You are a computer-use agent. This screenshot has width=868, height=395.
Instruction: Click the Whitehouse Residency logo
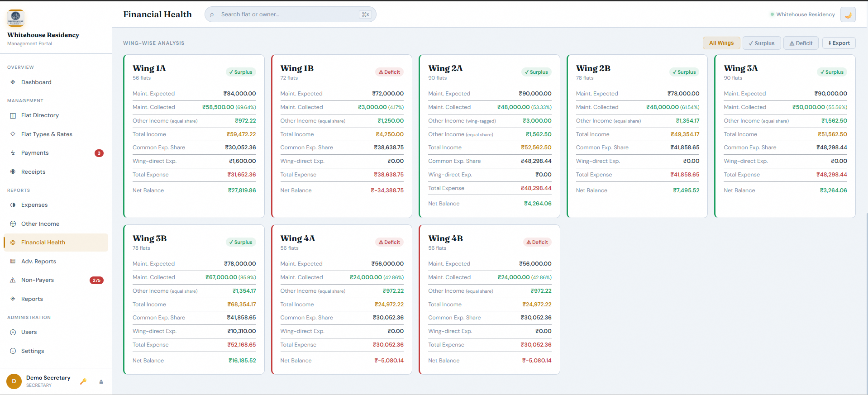16,18
